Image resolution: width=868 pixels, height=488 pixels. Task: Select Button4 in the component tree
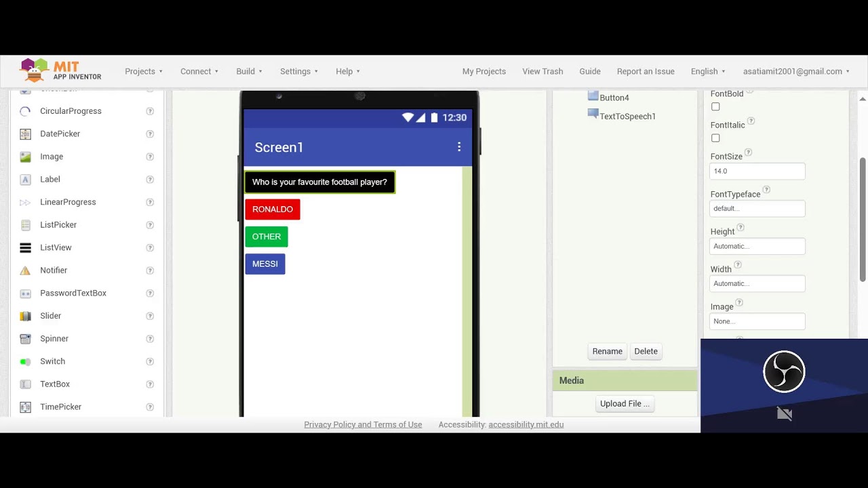point(614,98)
